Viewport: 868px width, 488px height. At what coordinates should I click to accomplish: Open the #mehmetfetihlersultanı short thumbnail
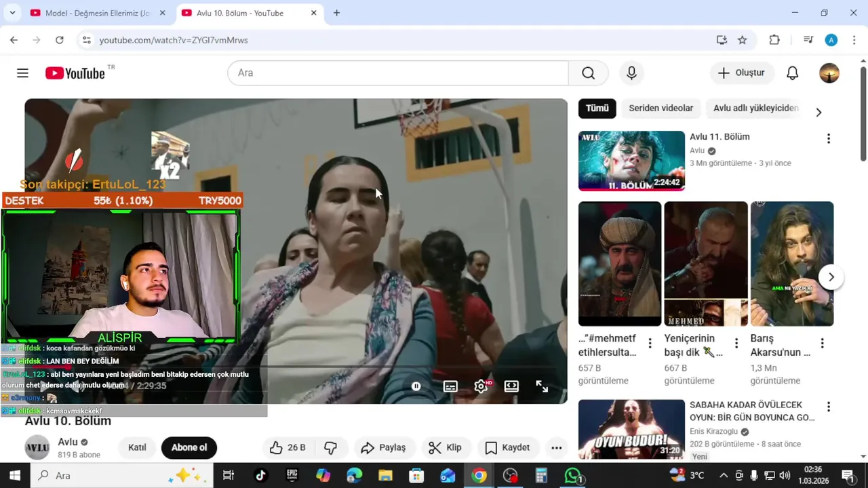pyautogui.click(x=619, y=264)
